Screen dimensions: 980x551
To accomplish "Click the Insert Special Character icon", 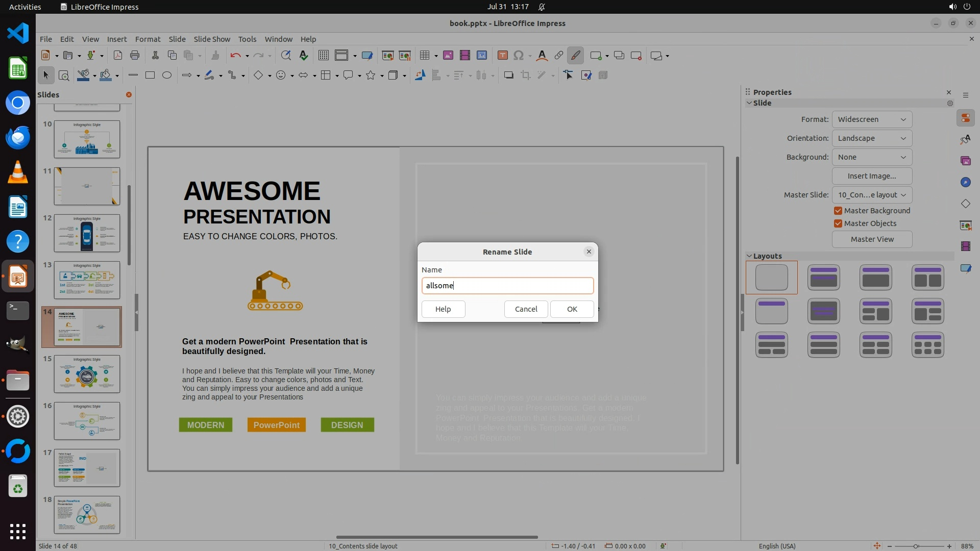I will [x=519, y=56].
